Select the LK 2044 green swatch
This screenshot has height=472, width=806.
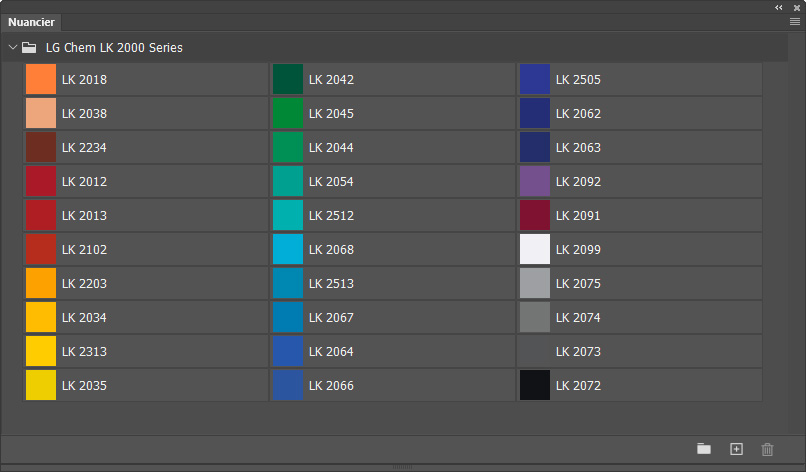288,147
